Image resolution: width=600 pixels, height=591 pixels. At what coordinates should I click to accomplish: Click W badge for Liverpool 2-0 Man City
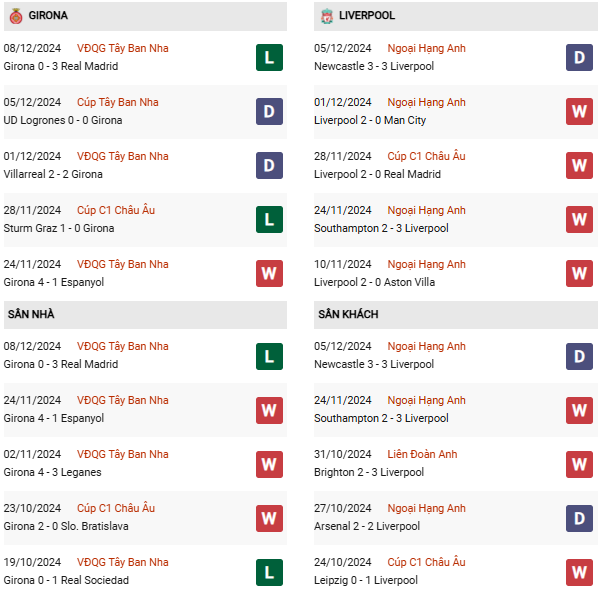pos(580,111)
